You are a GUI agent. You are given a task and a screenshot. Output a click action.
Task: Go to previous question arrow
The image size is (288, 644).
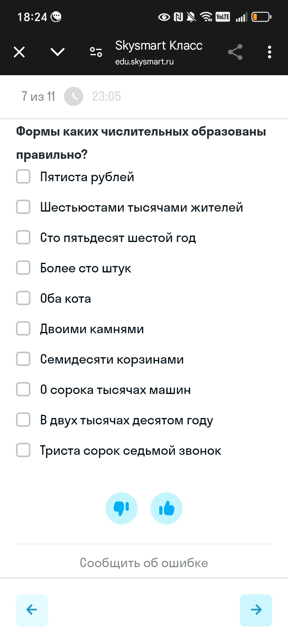[x=32, y=610]
